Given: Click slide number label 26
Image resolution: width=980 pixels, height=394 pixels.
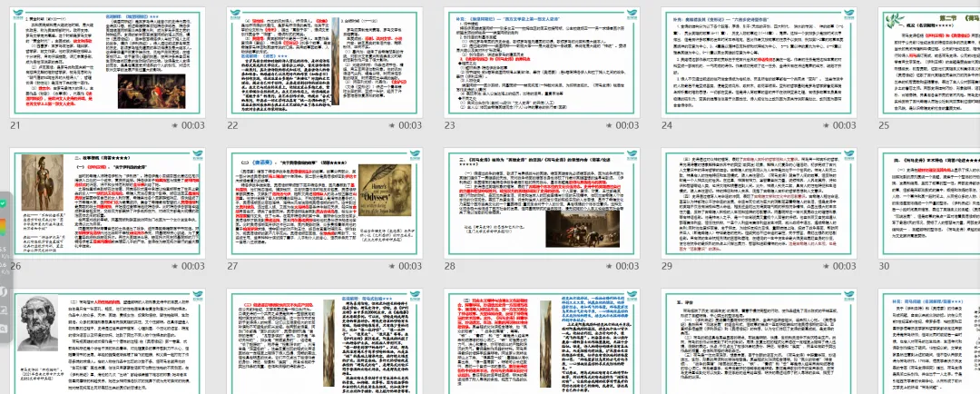Looking at the screenshot, I should pos(15,266).
